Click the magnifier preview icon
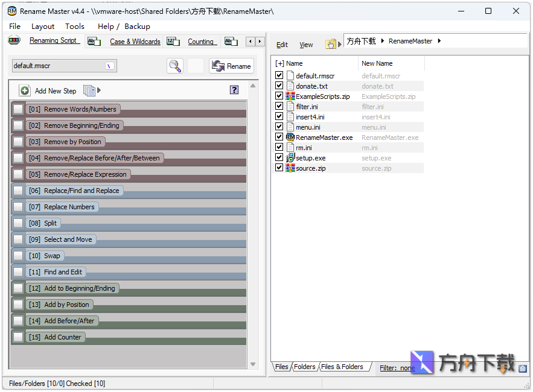533x392 pixels. [x=175, y=66]
